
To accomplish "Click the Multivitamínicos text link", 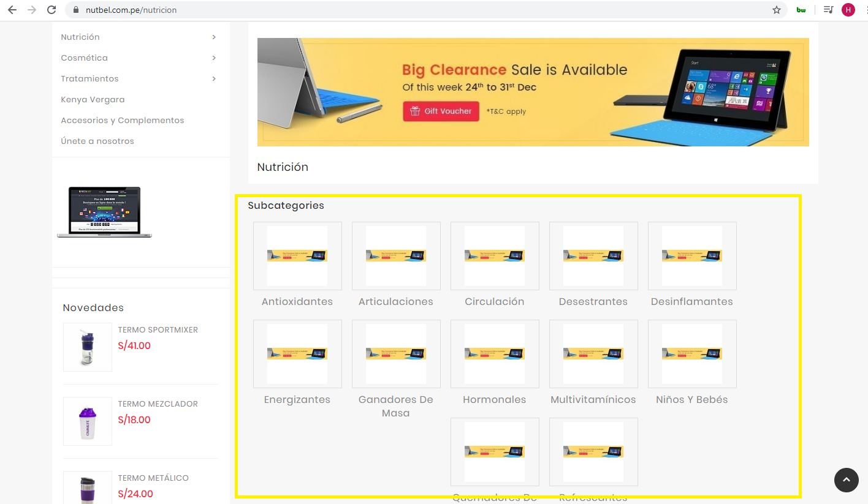I will (x=593, y=399).
